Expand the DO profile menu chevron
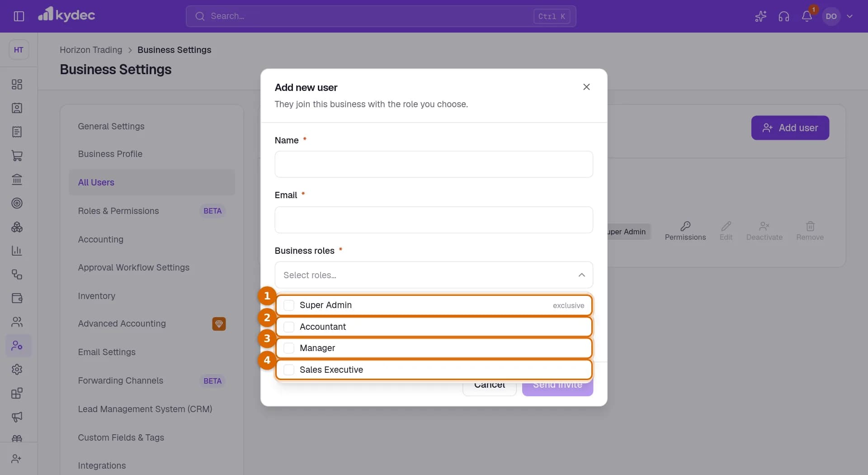 [x=849, y=16]
